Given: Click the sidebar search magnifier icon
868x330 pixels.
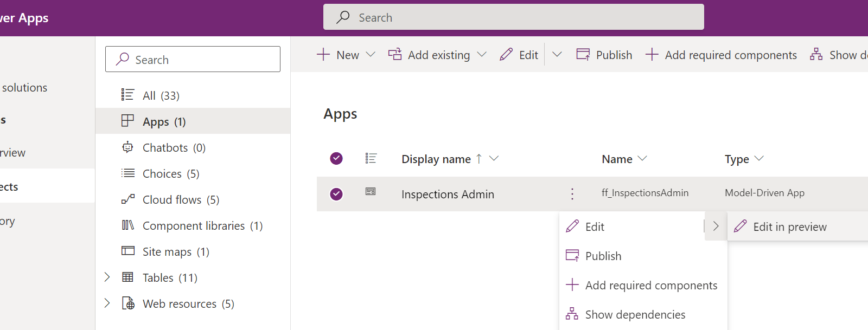Looking at the screenshot, I should tap(123, 59).
